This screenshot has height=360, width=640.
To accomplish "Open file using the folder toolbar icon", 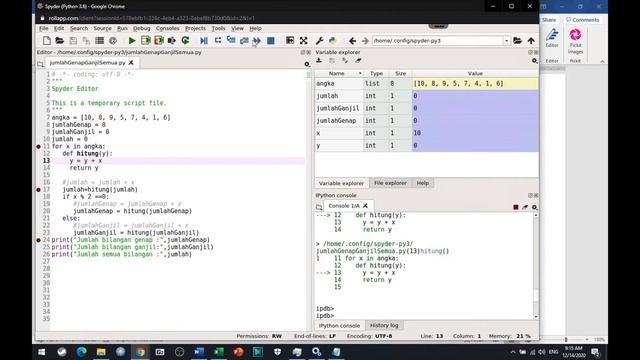I will click(x=60, y=40).
